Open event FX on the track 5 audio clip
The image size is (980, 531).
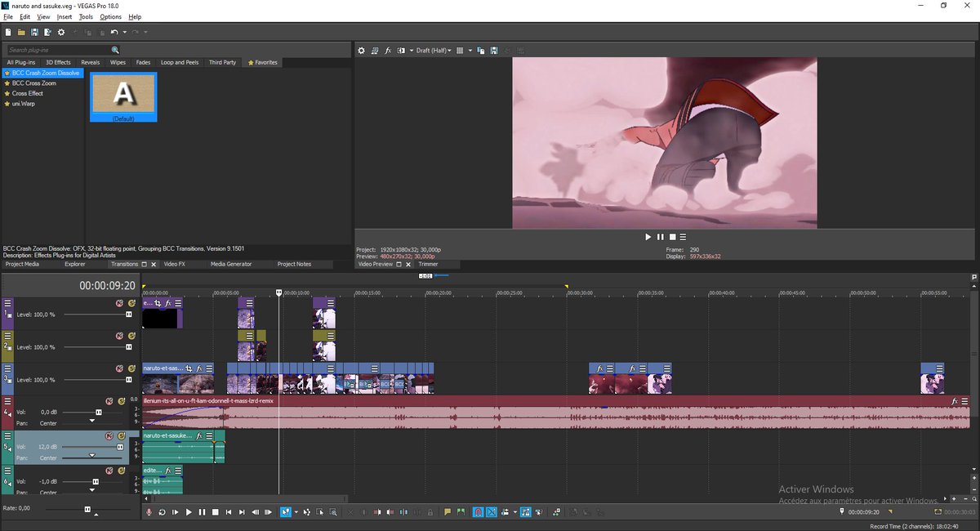coord(198,436)
